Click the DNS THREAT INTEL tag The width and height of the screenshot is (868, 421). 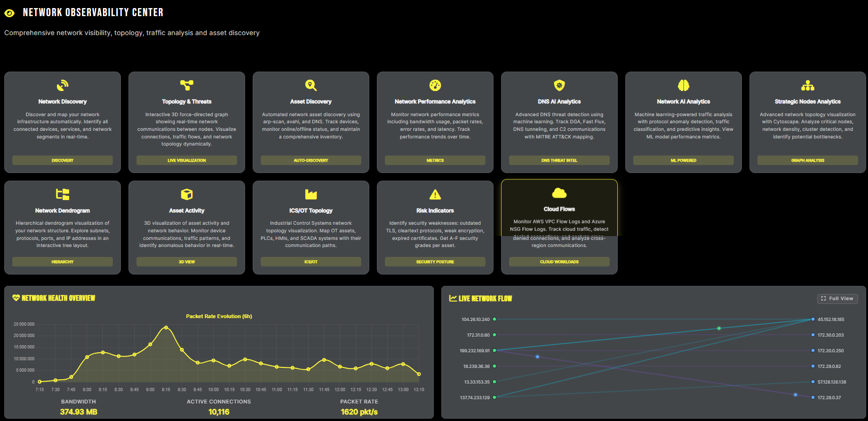[559, 160]
